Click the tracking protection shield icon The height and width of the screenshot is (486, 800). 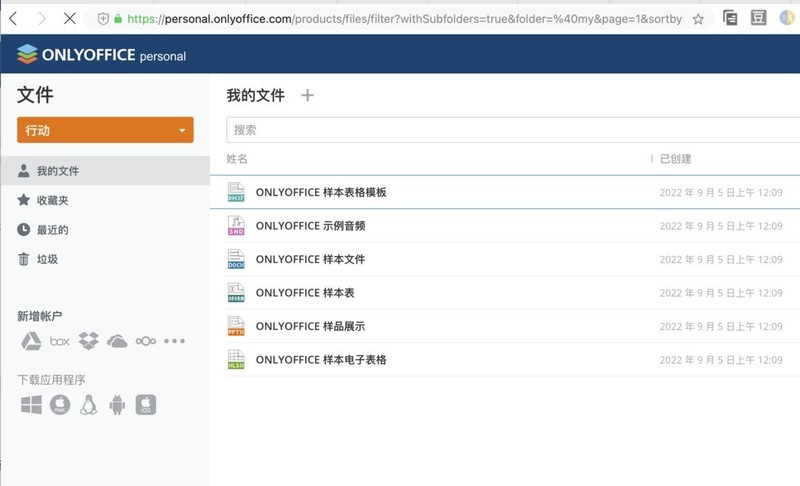103,19
